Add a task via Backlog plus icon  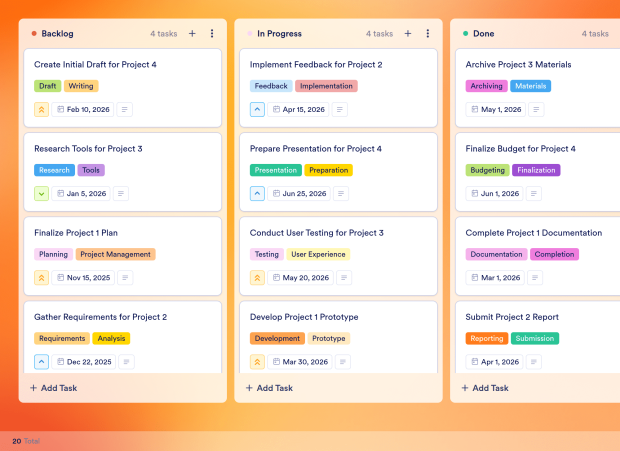click(x=192, y=34)
